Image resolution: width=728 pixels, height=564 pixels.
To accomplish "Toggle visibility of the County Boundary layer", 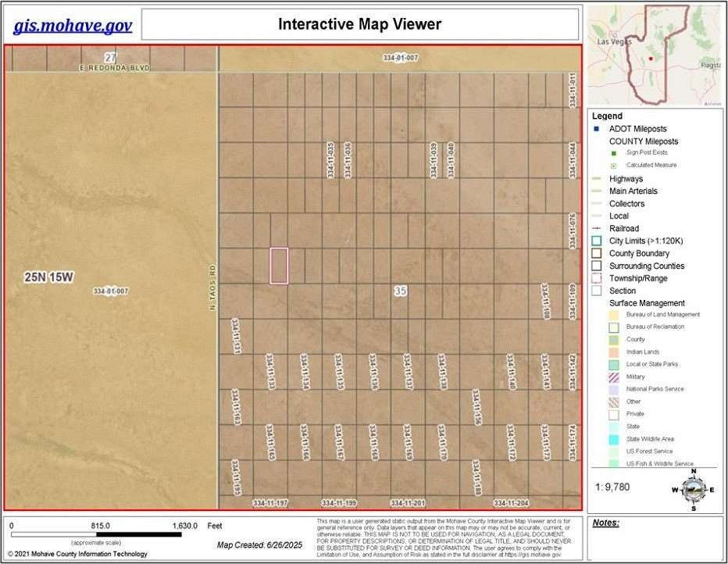I will coord(595,253).
